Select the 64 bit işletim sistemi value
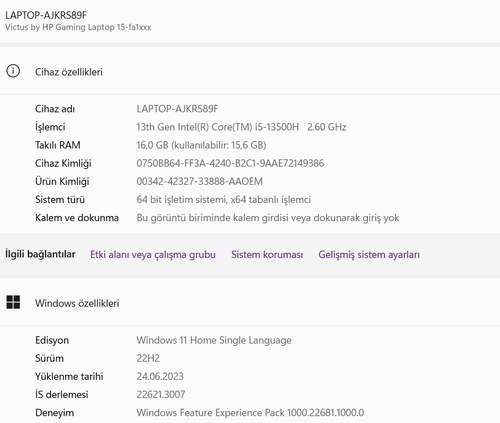The width and height of the screenshot is (500, 423). 224,200
